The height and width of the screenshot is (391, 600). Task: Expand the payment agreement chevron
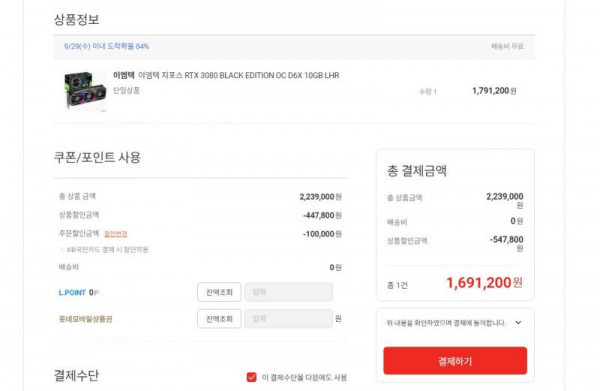[x=518, y=323]
